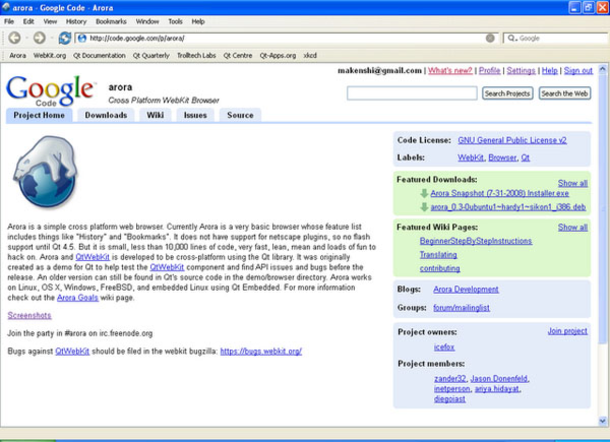Open the What's new? link
The height and width of the screenshot is (442, 610).
click(450, 70)
